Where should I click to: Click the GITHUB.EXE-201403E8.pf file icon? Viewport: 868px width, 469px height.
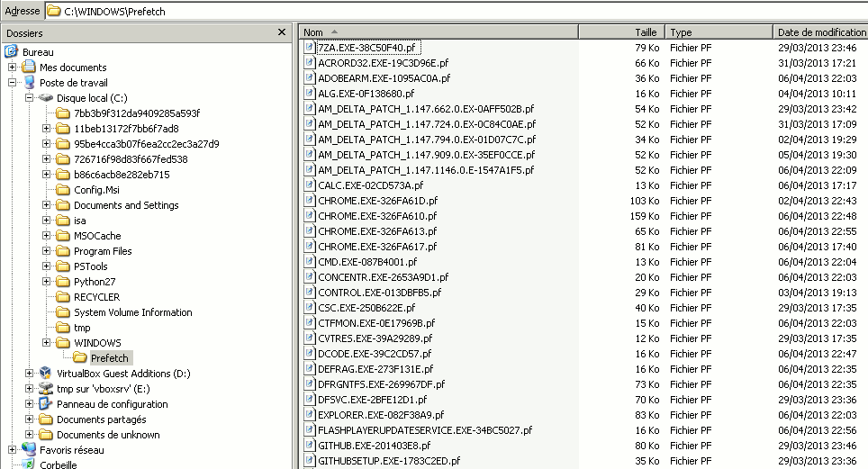(310, 446)
